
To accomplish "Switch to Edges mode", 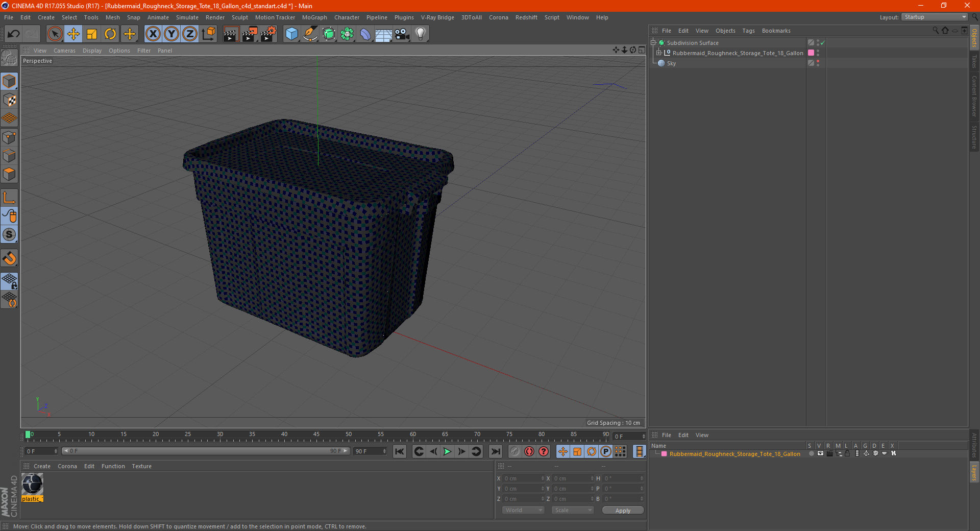I will pyautogui.click(x=9, y=156).
